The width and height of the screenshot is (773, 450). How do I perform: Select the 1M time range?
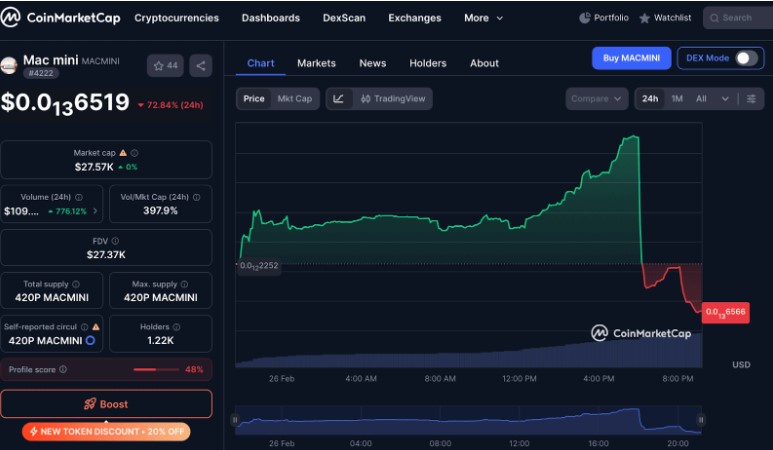[x=677, y=99]
